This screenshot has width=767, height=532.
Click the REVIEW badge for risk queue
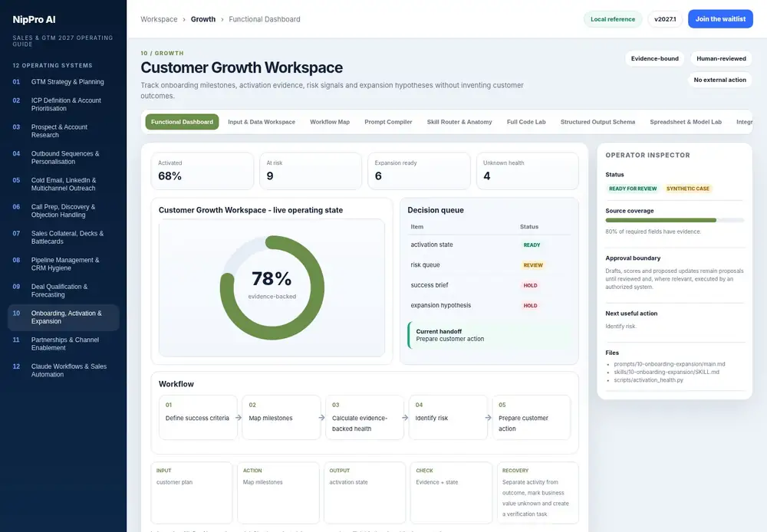click(533, 265)
